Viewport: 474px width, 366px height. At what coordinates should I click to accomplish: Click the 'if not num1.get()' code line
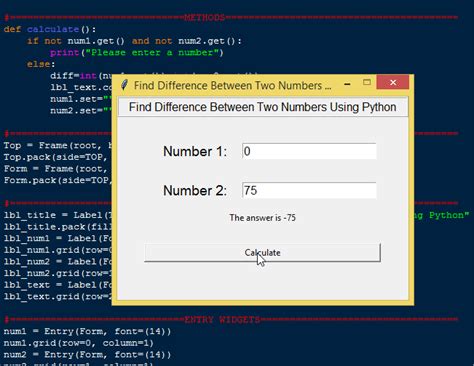[x=134, y=41]
